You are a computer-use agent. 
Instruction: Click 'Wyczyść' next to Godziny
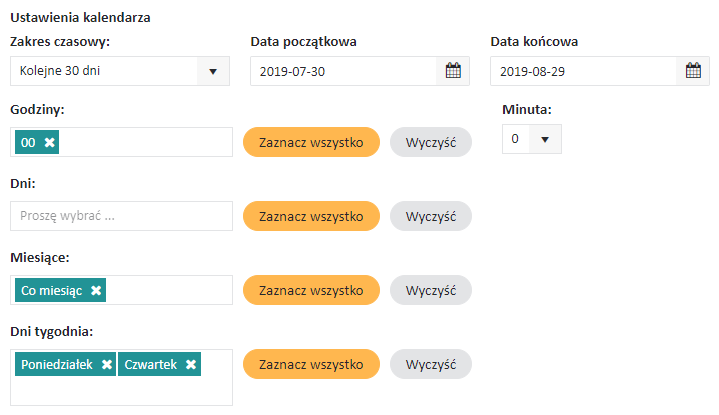point(430,142)
